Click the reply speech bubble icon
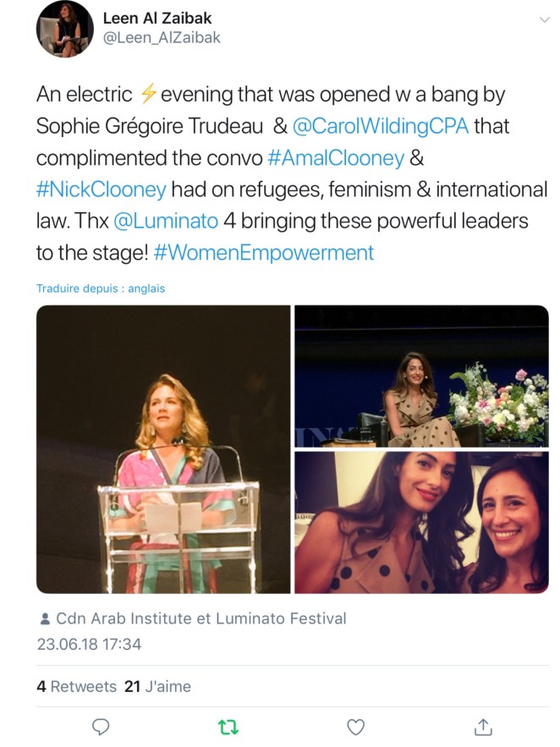The height and width of the screenshot is (747, 560). click(x=101, y=727)
